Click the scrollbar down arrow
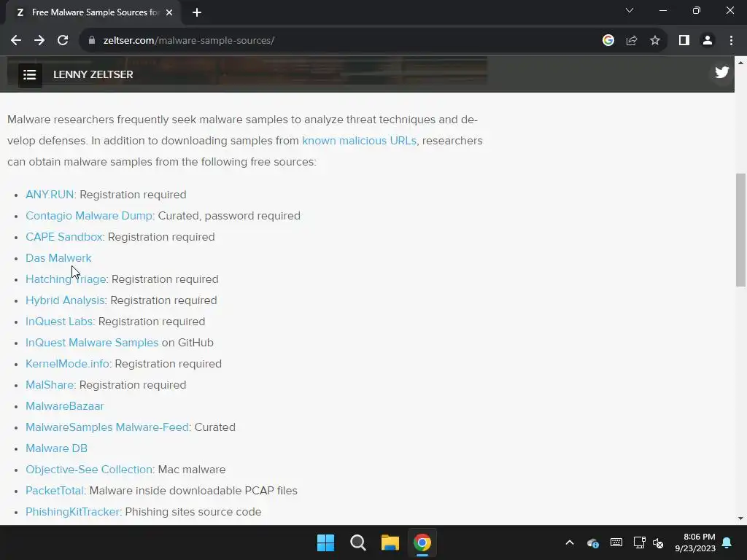 tap(740, 518)
